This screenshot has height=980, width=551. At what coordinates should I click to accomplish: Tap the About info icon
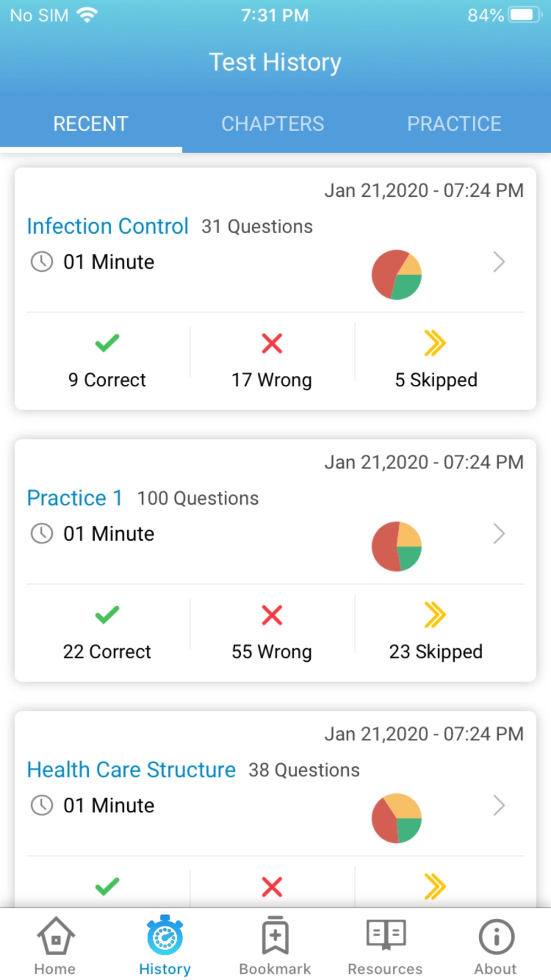click(x=496, y=936)
